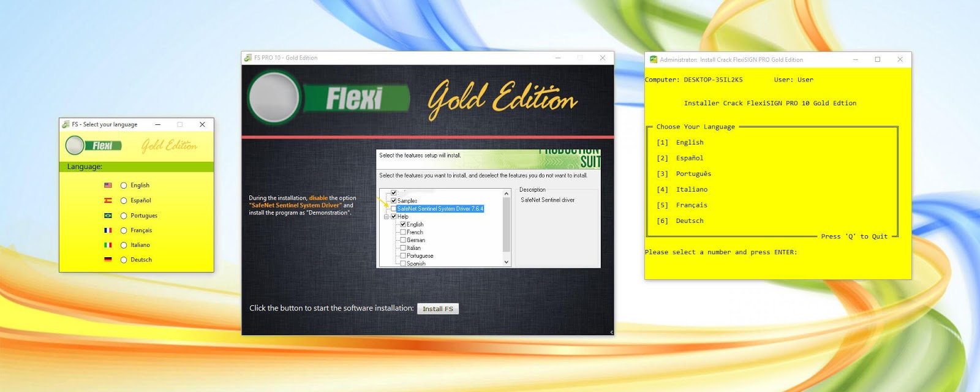This screenshot has width=980, height=392.
Task: Minimize the FS PRO 10 Gold Edition window
Action: [x=558, y=58]
